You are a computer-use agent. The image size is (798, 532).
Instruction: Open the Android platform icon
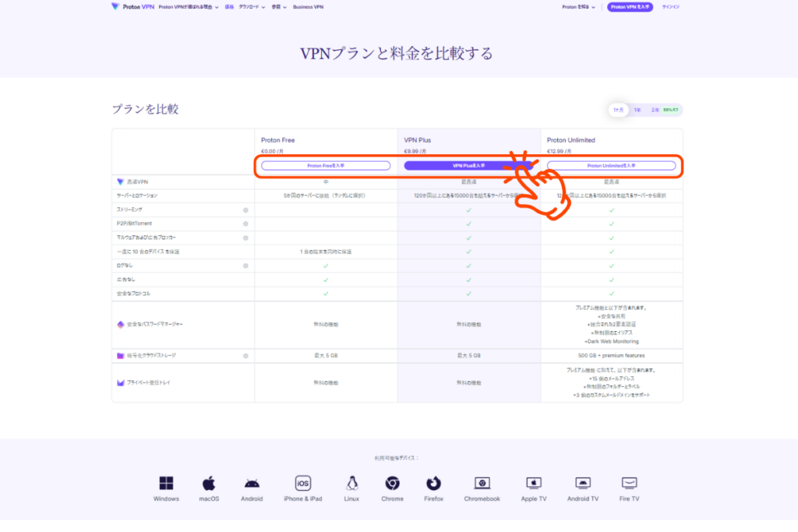(252, 483)
